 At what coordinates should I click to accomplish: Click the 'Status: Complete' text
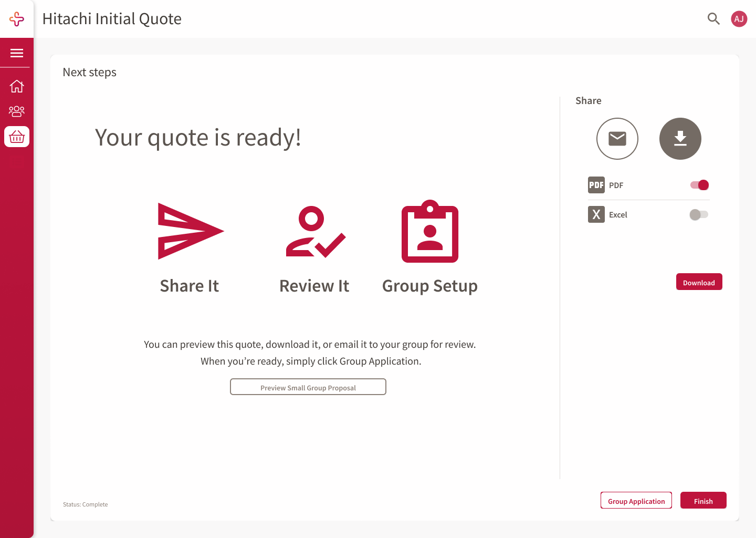click(86, 504)
